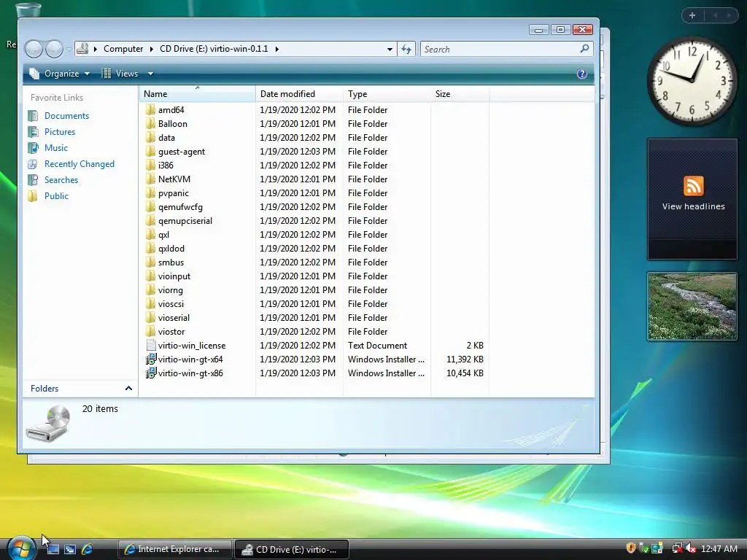Select the NetKVM folder icon
Viewport: 747px width, 560px height.
[x=150, y=179]
